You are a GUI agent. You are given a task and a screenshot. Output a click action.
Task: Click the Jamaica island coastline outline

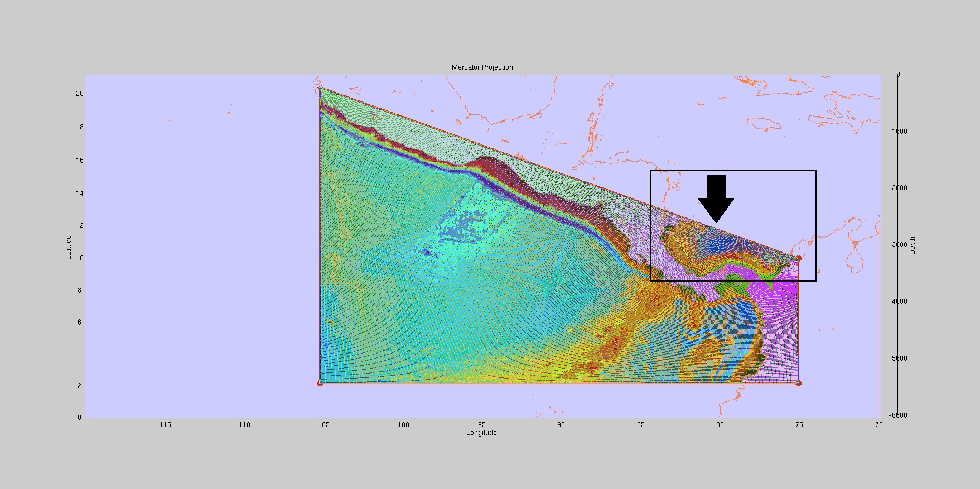tap(763, 124)
